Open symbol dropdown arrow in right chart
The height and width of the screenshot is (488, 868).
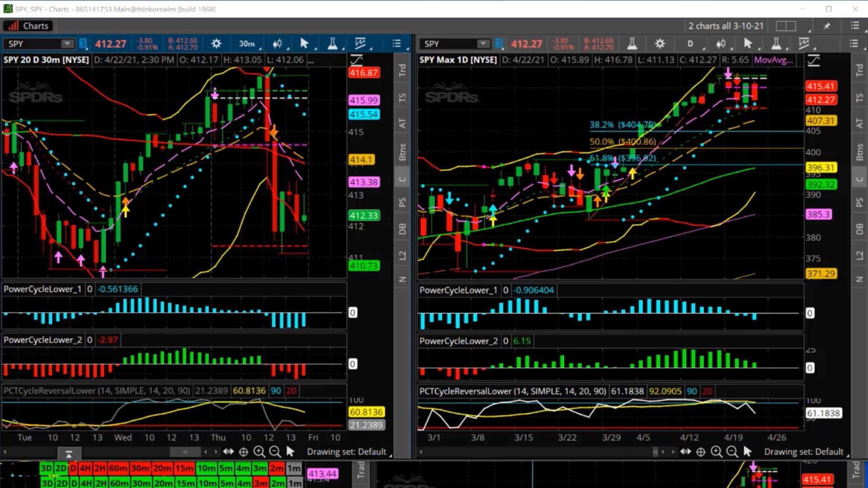click(x=483, y=44)
